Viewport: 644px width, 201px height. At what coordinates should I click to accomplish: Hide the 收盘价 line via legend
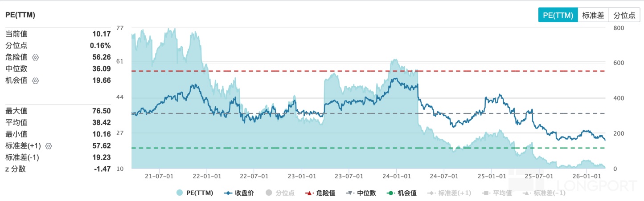click(x=239, y=193)
